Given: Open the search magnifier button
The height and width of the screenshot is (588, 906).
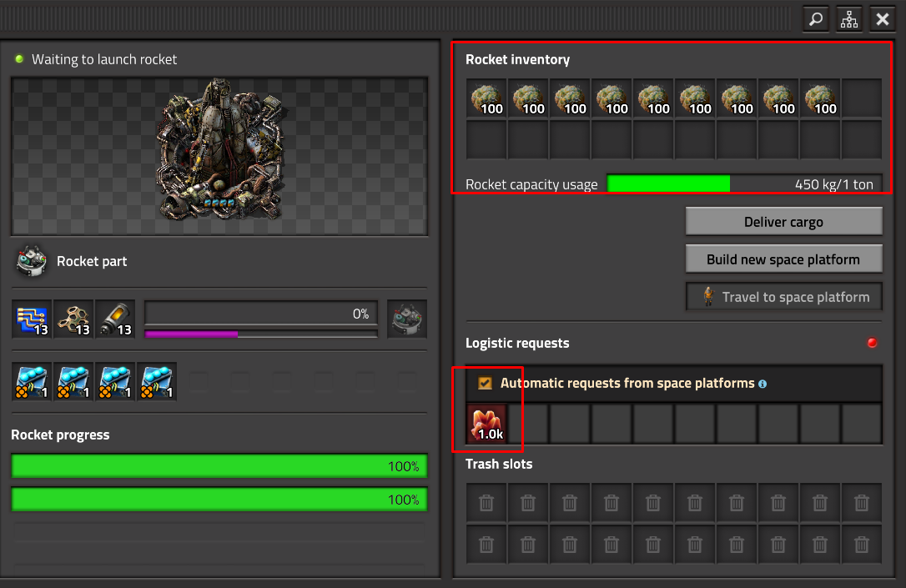Looking at the screenshot, I should click(816, 20).
